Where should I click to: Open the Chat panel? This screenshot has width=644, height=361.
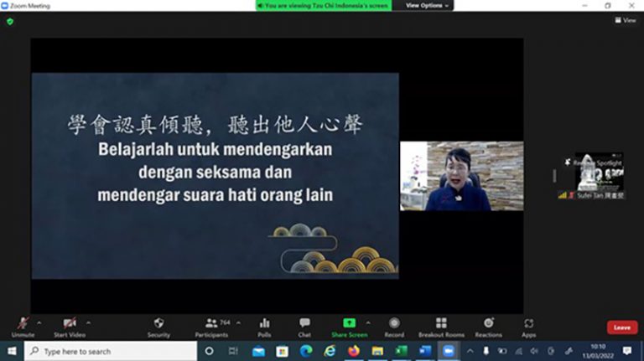[x=304, y=326]
